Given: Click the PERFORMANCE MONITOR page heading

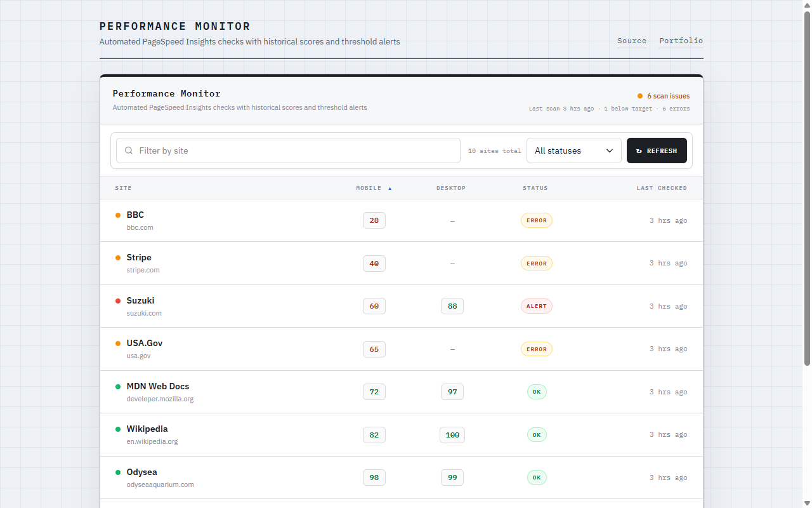Looking at the screenshot, I should [x=175, y=27].
